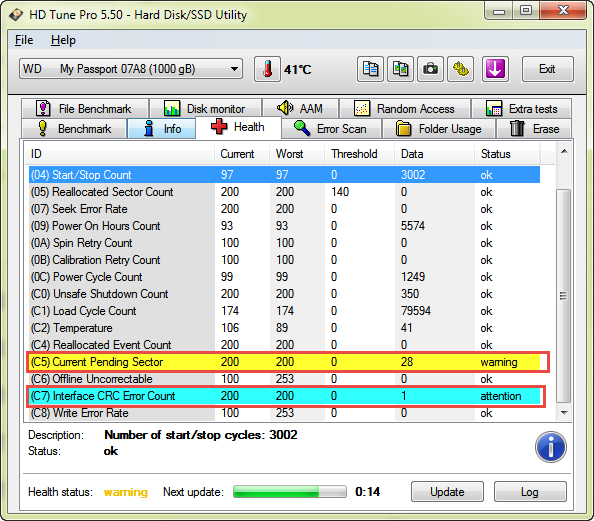The height and width of the screenshot is (521, 594).
Task: Click the 0:14 countdown timer text
Action: [x=367, y=492]
